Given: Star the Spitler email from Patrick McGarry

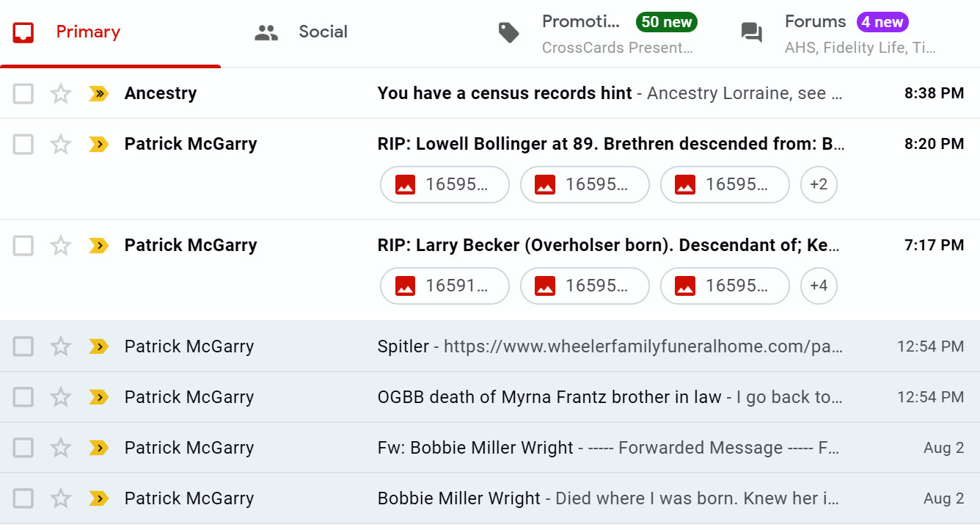Looking at the screenshot, I should pyautogui.click(x=60, y=346).
